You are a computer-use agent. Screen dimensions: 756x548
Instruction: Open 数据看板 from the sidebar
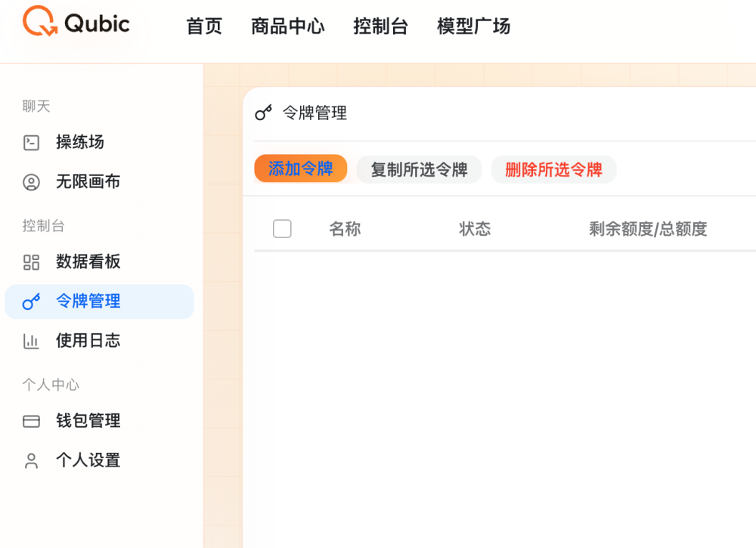pyautogui.click(x=99, y=262)
